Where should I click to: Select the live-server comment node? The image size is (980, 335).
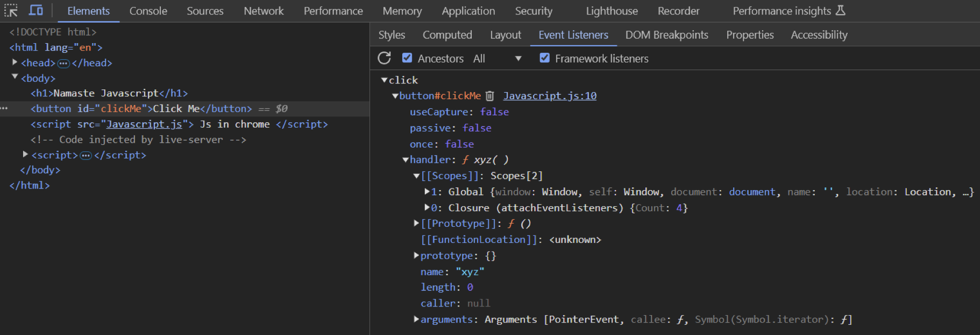click(138, 140)
